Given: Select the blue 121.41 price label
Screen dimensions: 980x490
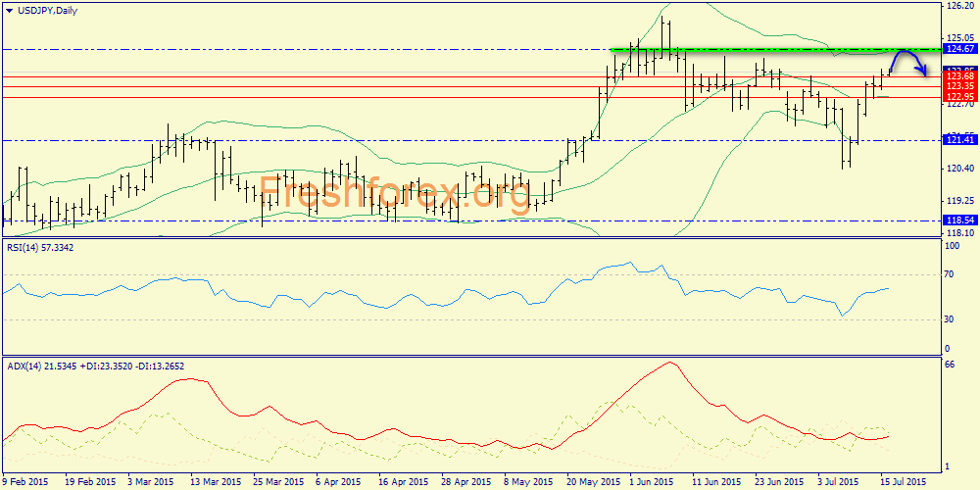Looking at the screenshot, I should (x=960, y=140).
